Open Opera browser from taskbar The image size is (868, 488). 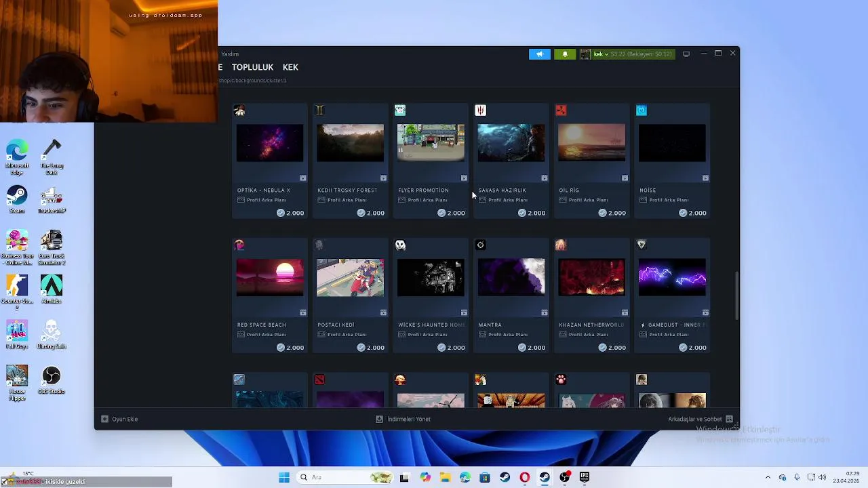(524, 477)
